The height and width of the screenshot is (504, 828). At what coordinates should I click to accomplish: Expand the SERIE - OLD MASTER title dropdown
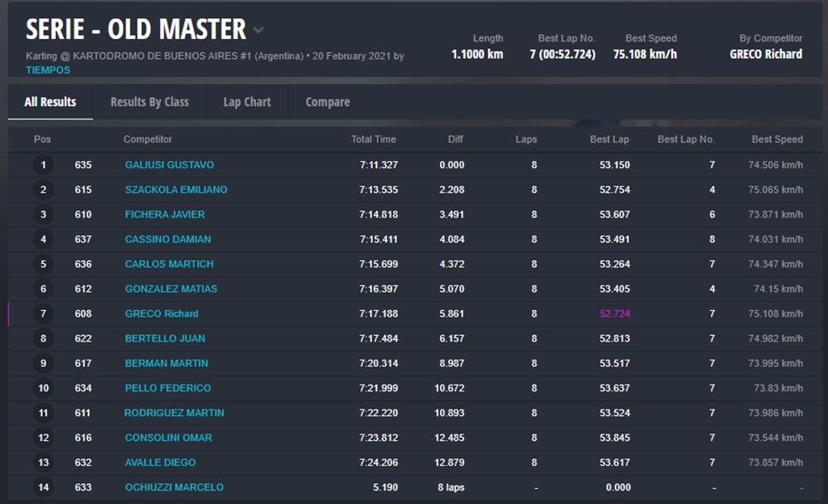(259, 31)
